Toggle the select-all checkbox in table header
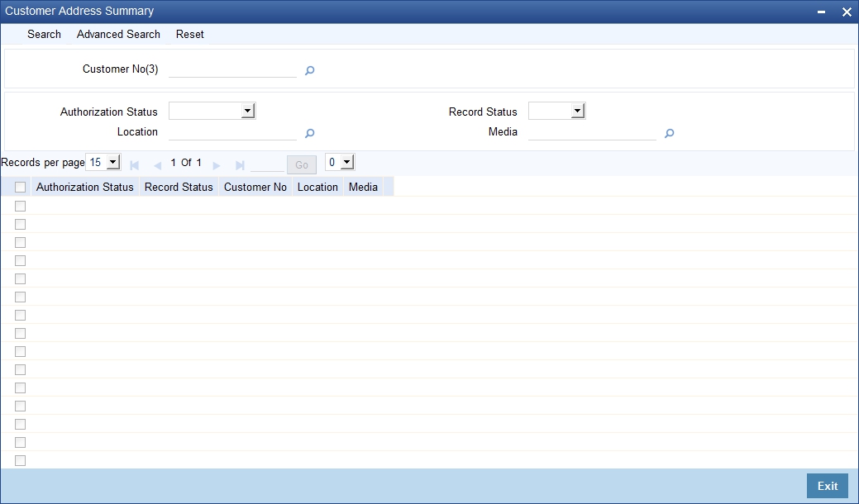859x504 pixels. click(21, 188)
